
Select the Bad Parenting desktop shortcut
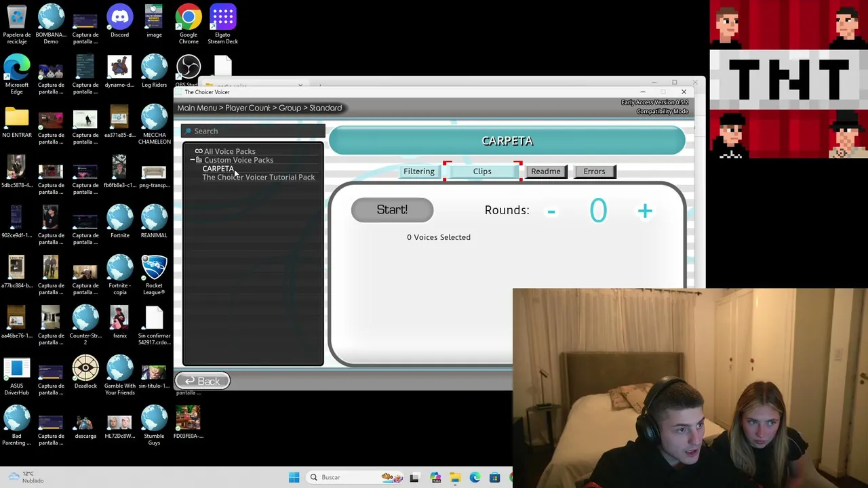pyautogui.click(x=17, y=426)
